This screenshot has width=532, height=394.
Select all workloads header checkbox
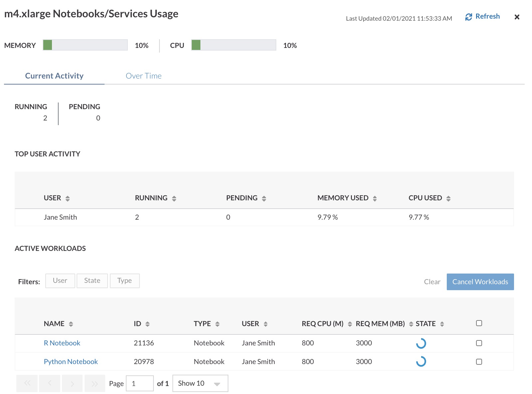click(x=479, y=323)
